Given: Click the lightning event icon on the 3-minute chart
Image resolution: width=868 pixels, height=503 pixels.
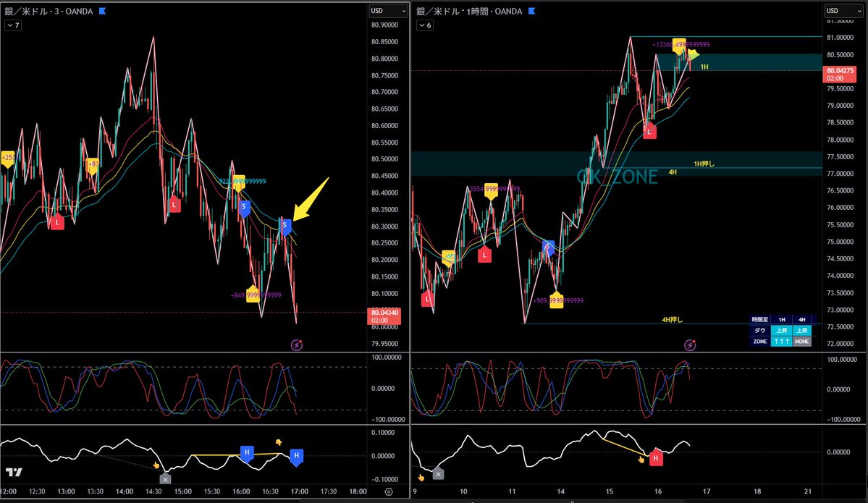Looking at the screenshot, I should coord(297,345).
